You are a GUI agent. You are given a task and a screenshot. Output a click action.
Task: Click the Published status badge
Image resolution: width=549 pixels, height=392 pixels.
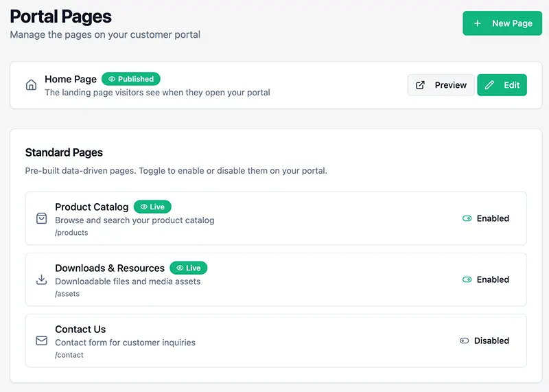131,79
